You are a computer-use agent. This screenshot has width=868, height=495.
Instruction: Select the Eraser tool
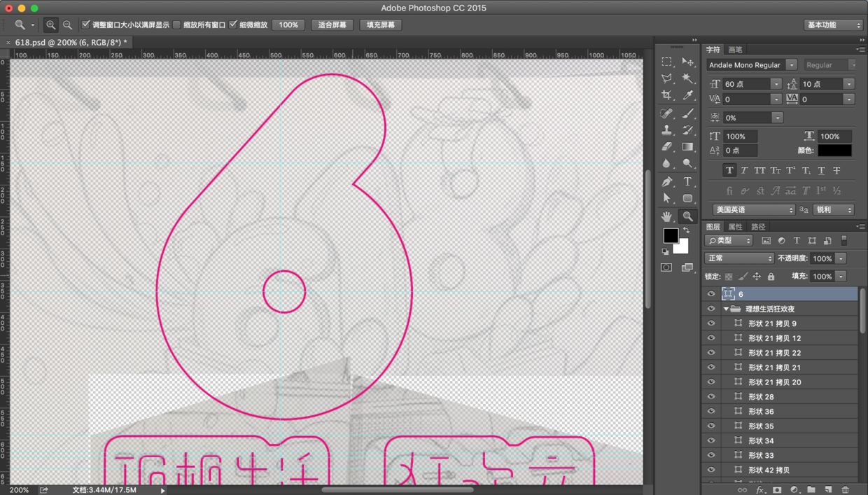tap(666, 147)
